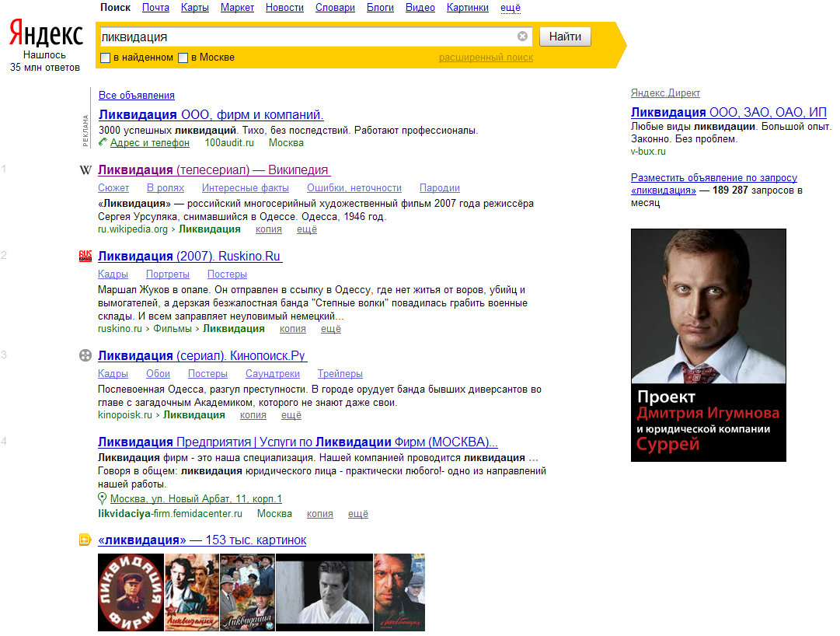Open «Ликвидация (сериал). Кинопоиск.Ру» result
The image size is (840, 636).
[x=203, y=356]
